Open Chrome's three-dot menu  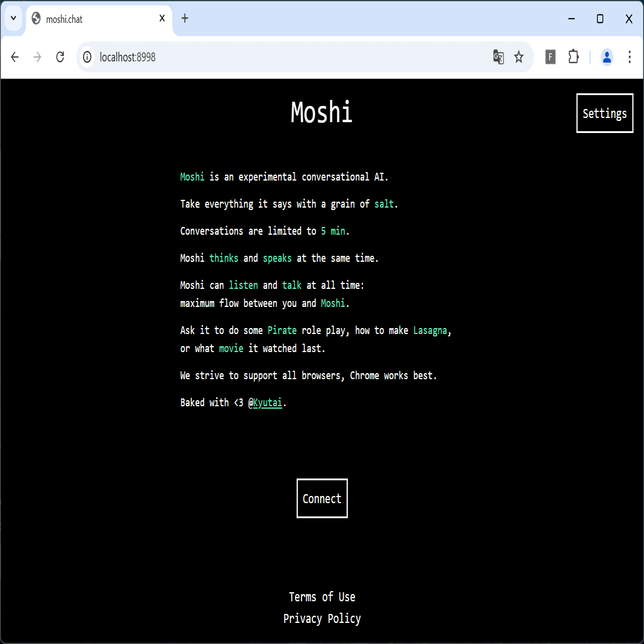[629, 57]
